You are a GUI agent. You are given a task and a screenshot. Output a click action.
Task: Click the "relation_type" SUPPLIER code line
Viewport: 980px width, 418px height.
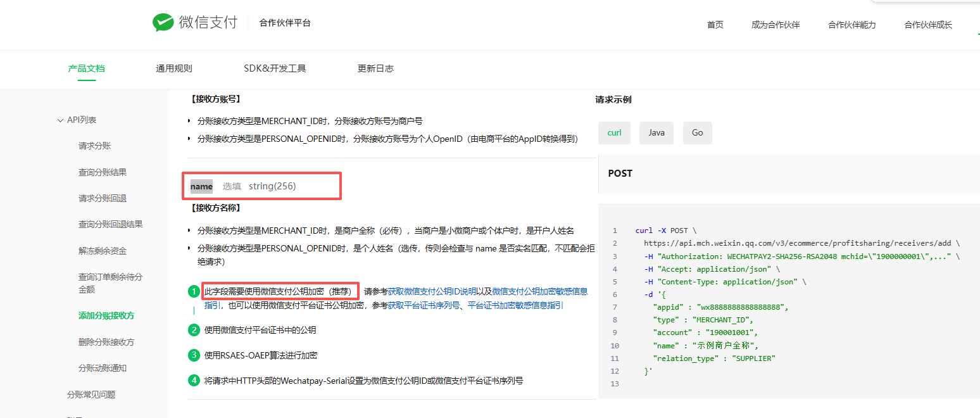tap(714, 358)
